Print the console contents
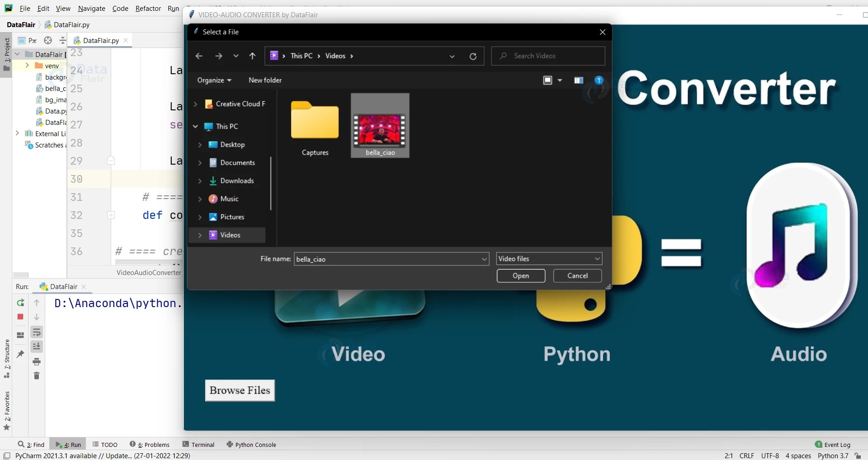868x460 pixels. point(37,361)
